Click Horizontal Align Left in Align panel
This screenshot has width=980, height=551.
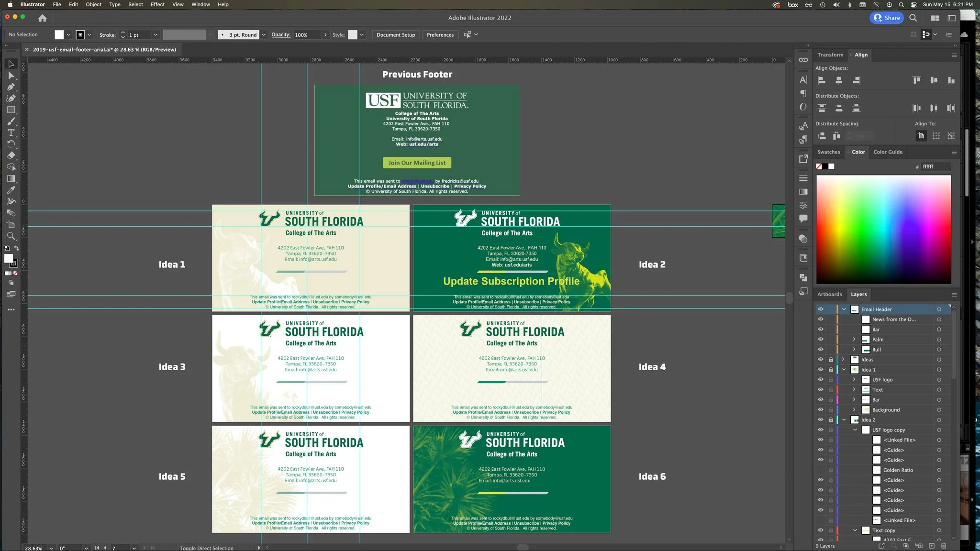[822, 80]
